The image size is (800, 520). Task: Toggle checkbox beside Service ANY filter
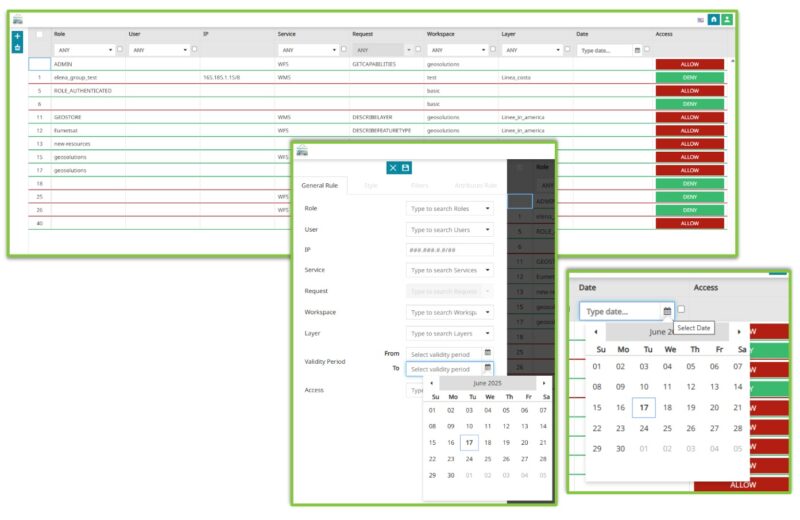[344, 49]
